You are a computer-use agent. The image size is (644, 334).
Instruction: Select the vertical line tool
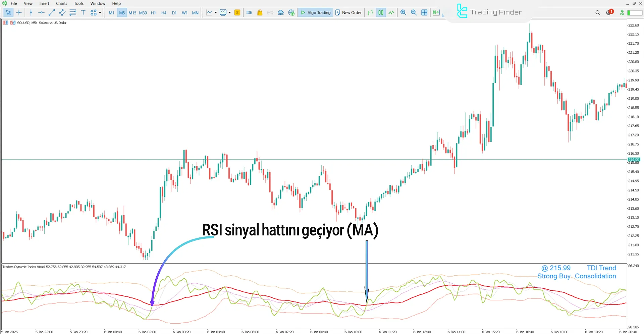coord(31,13)
